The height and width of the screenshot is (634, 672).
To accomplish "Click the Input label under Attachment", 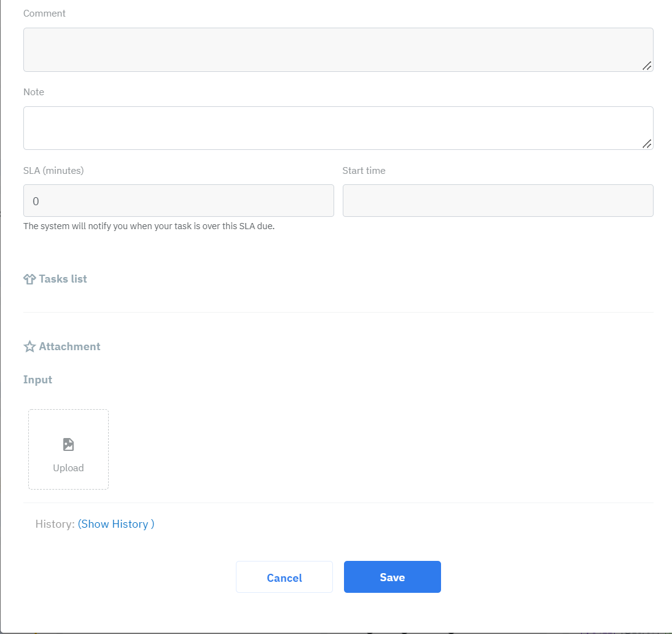I will 37,380.
